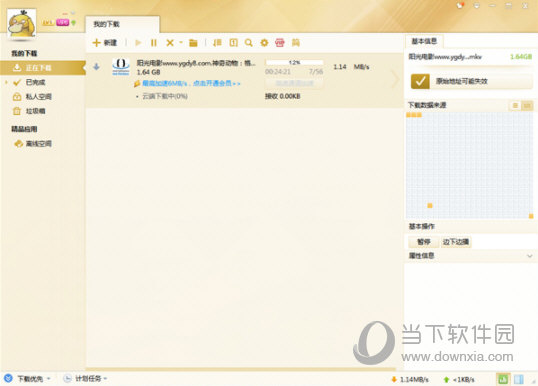Click the pink VIP badge near avatar

point(63,23)
